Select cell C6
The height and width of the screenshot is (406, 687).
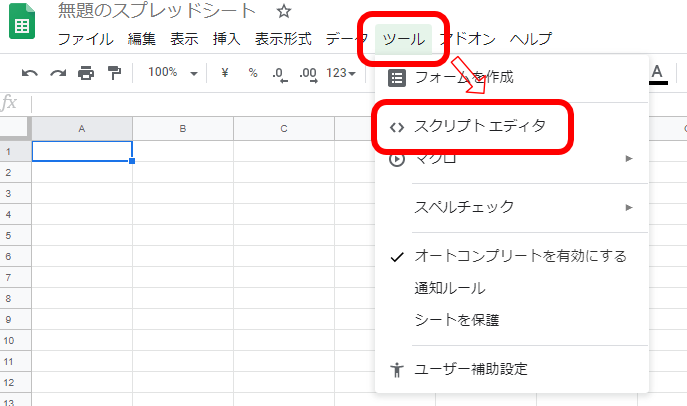[x=284, y=256]
